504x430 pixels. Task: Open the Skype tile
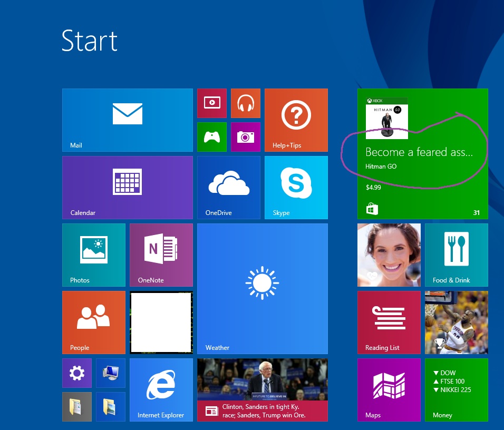[296, 188]
